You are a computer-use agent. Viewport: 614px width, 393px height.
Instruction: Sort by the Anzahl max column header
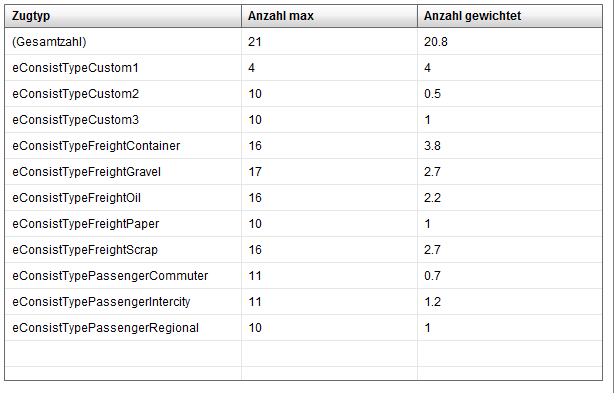click(x=329, y=16)
